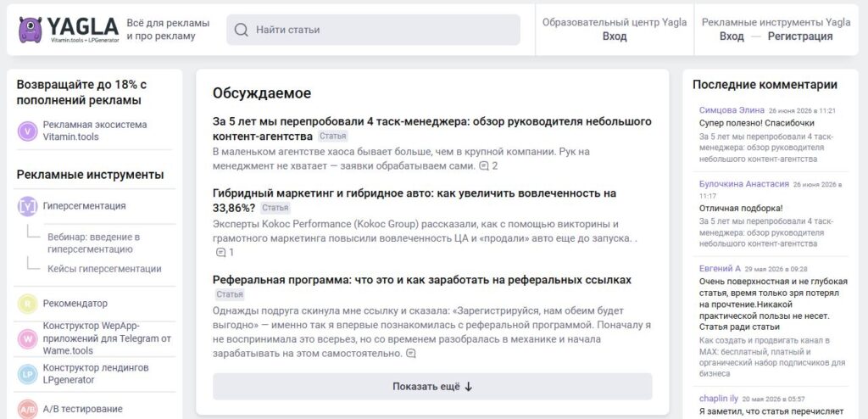Click the purple Yagla monster mascot logo
The height and width of the screenshot is (419, 868).
tap(30, 30)
